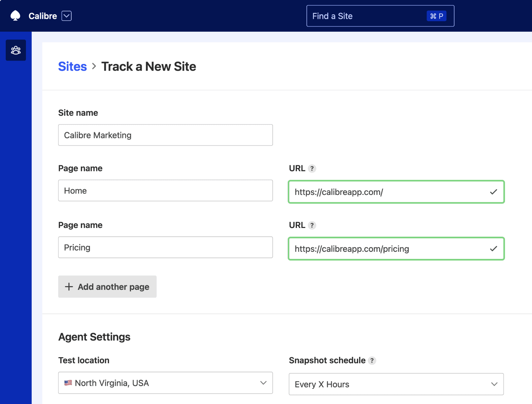Click the Site name input field
This screenshot has height=404, width=532.
(x=165, y=135)
